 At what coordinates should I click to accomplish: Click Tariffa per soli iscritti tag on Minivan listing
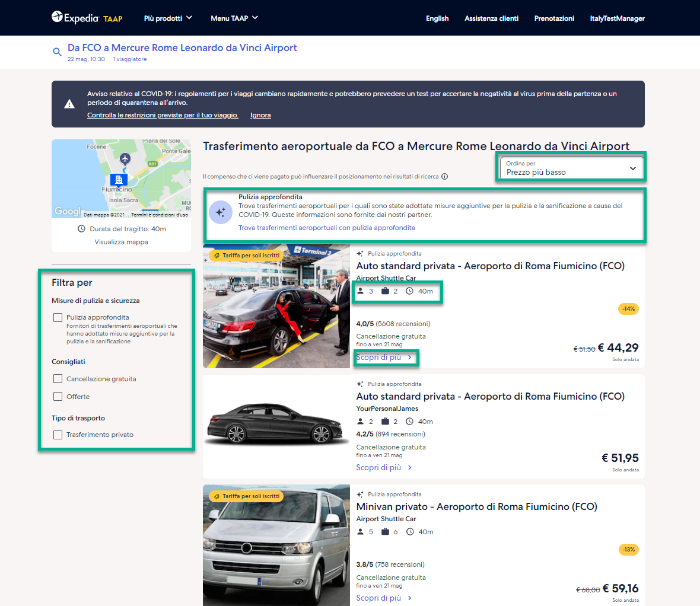pos(246,496)
